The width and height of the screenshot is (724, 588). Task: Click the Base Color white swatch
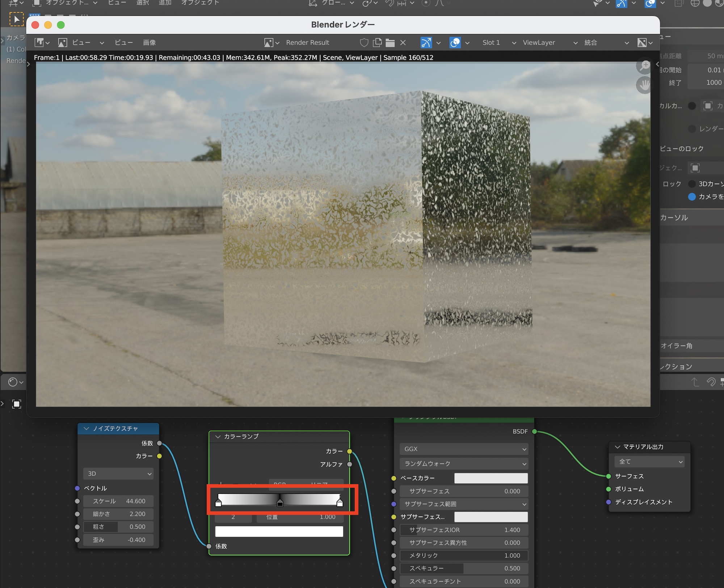tap(491, 478)
